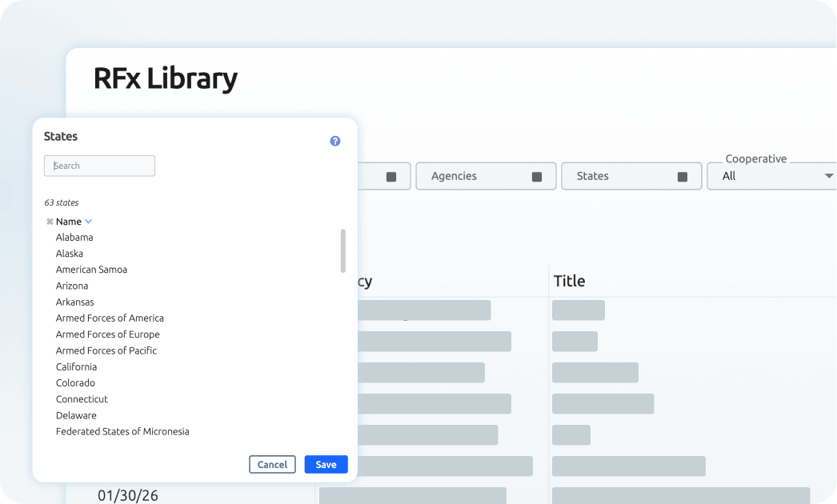The image size is (837, 504).
Task: Click the 01/30/26 date cell
Action: [x=127, y=495]
